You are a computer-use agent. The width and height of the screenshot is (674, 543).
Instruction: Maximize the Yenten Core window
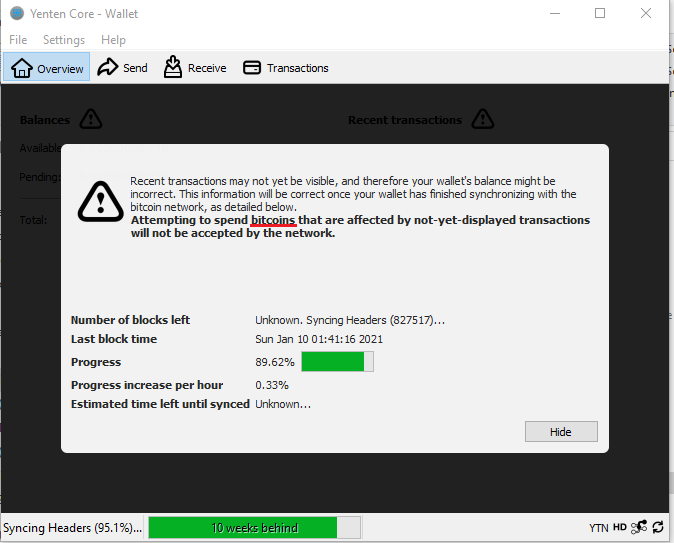[x=600, y=13]
